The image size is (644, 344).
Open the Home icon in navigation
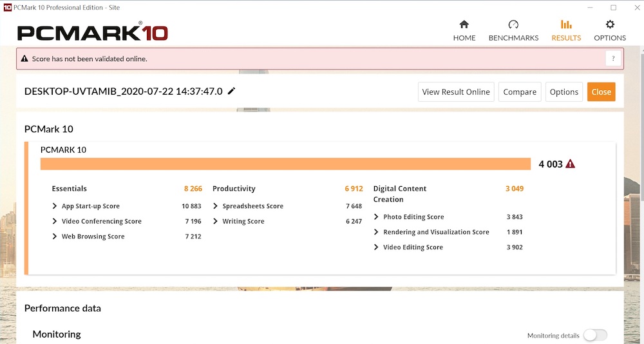[x=464, y=24]
